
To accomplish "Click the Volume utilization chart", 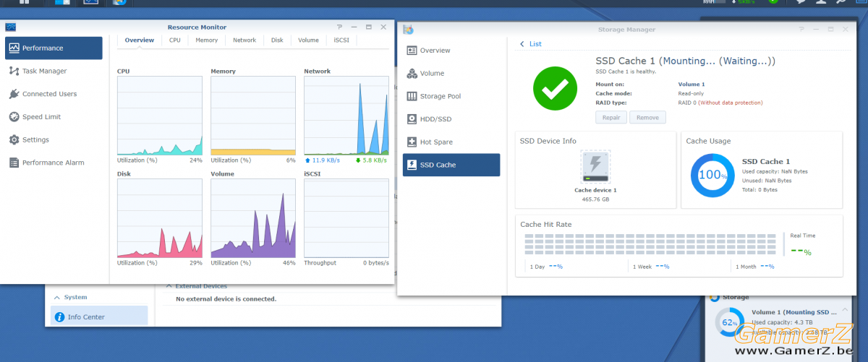I will click(x=253, y=218).
